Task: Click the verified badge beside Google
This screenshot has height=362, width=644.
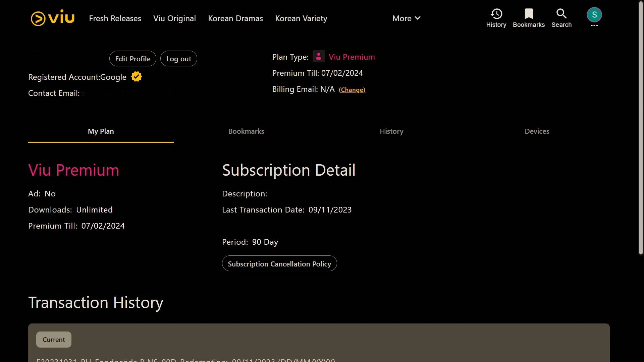Action: pyautogui.click(x=137, y=77)
